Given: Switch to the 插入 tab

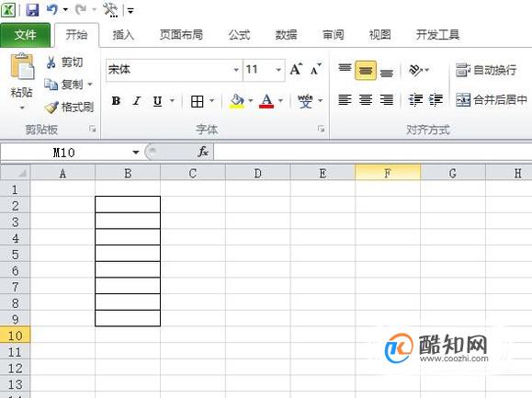Looking at the screenshot, I should coord(123,35).
